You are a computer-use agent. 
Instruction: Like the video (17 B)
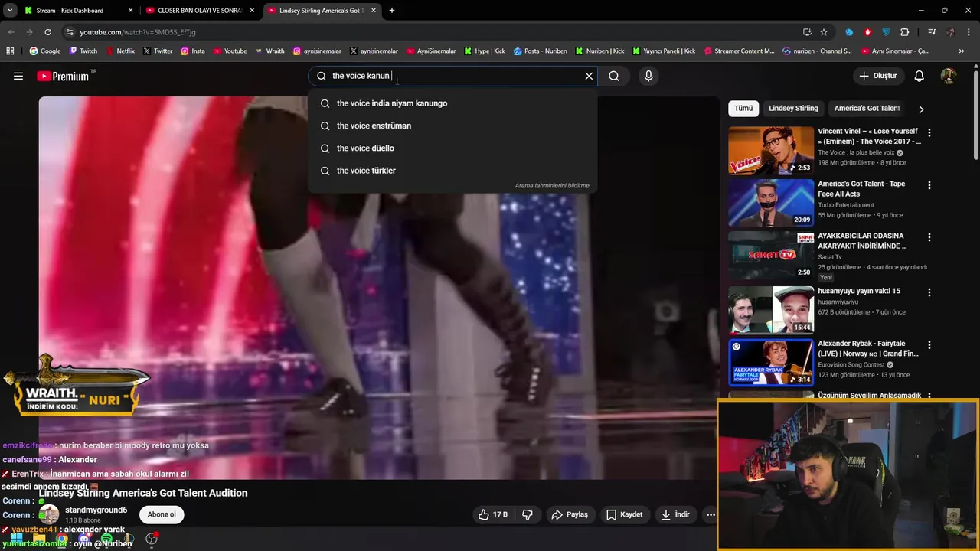(x=492, y=514)
